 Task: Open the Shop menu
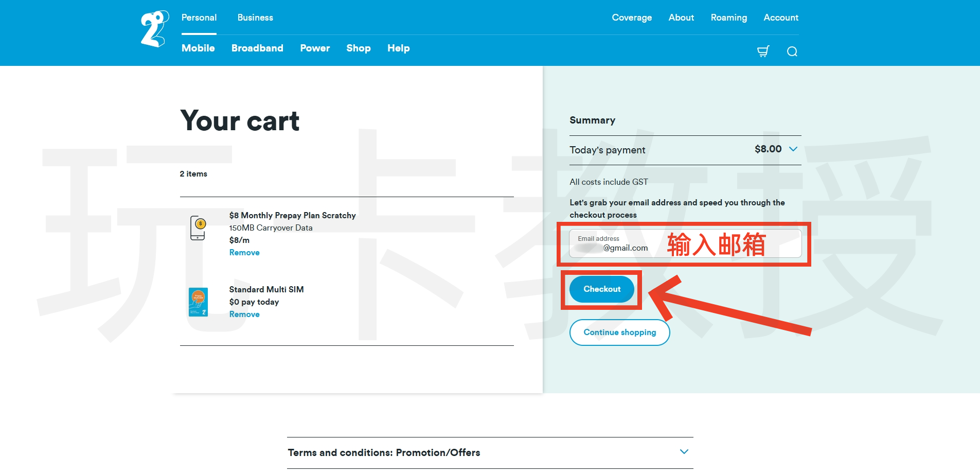pos(359,48)
